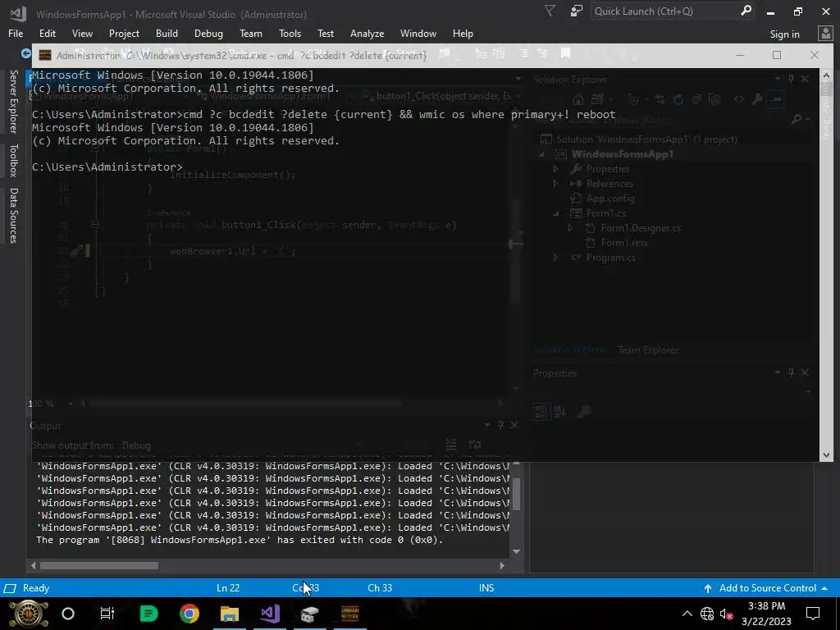Viewport: 840px width, 630px height.
Task: Click the cmd.exe window system icon
Action: pos(45,55)
